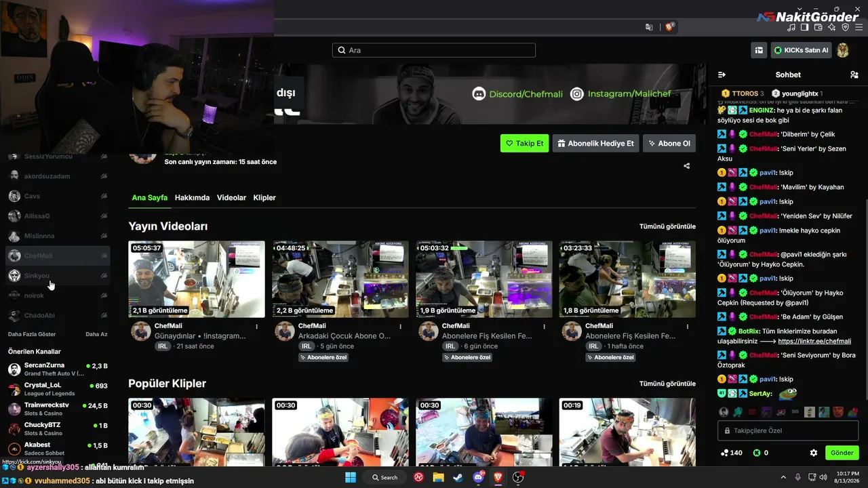The width and height of the screenshot is (868, 488).
Task: Open the Leo AI sparkle icon
Action: [832, 27]
